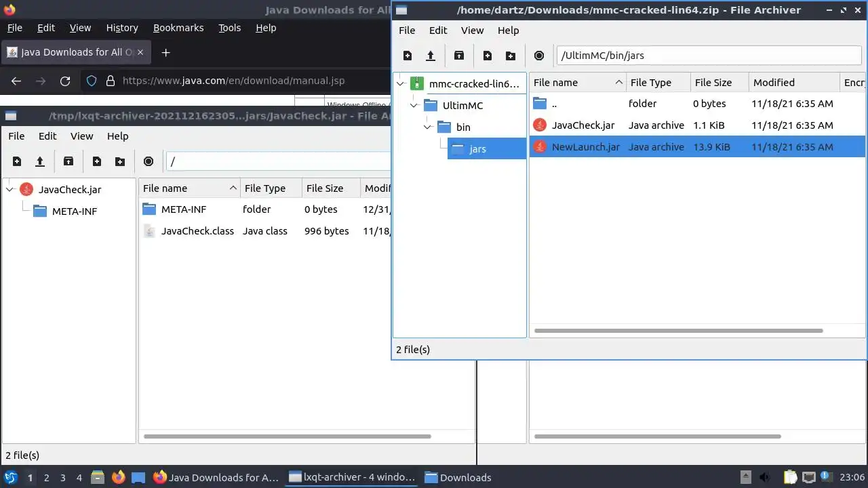
Task: Sort JavaCheck.jar list by File name header
Action: (x=189, y=188)
